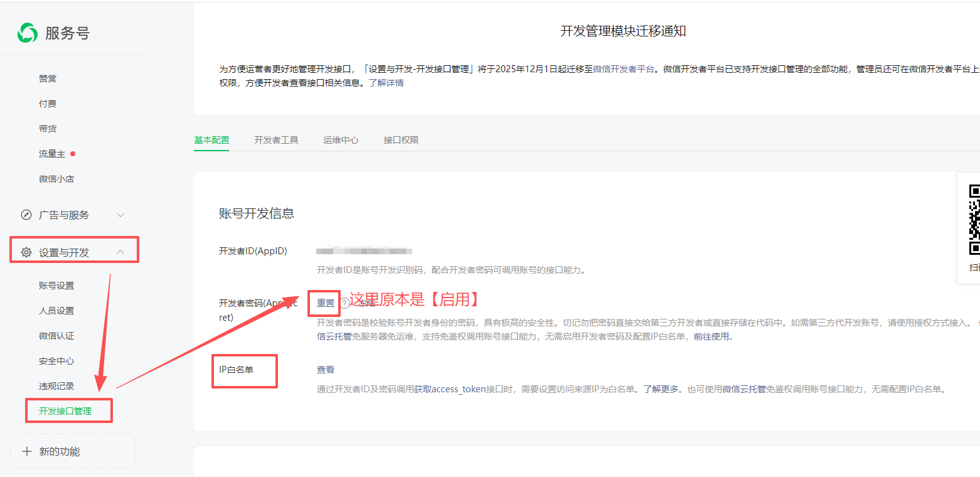Open 账号设置 in the sidebar

56,286
